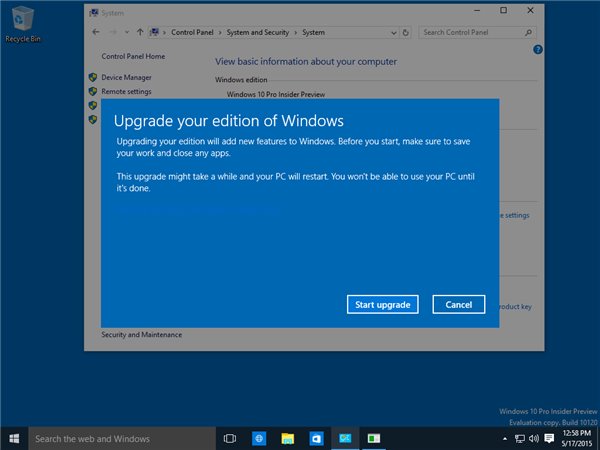This screenshot has height=450, width=600.
Task: Open the Outlook icon in taskbar
Action: [x=316, y=438]
